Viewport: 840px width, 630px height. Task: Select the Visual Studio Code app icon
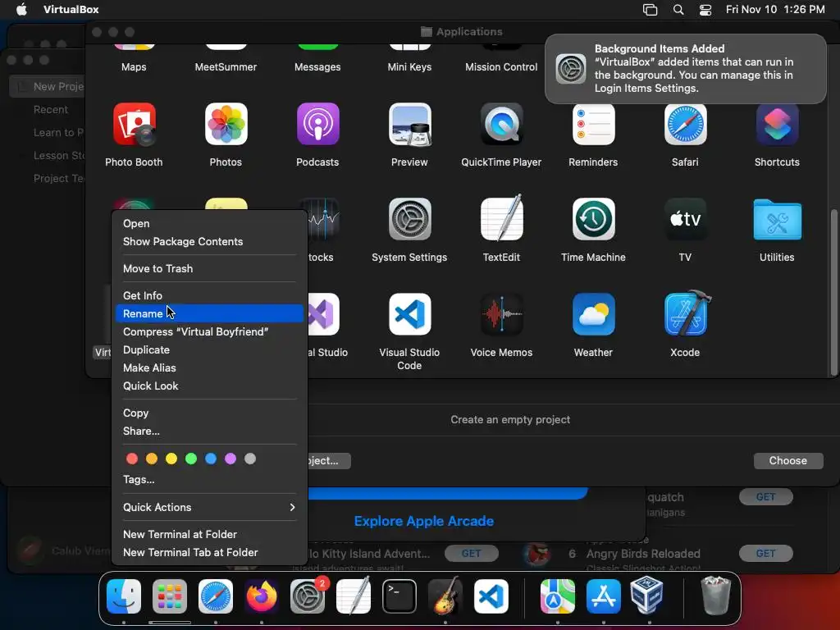[410, 314]
